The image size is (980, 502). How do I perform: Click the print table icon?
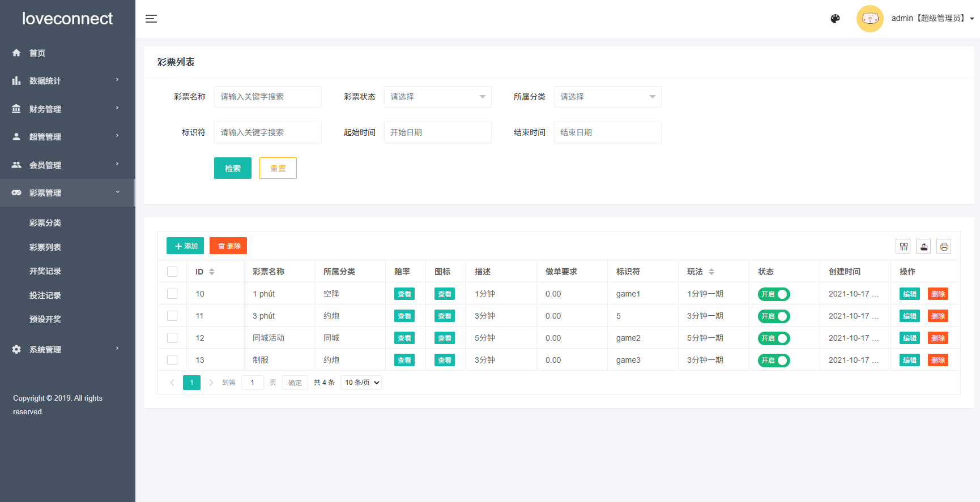[944, 246]
